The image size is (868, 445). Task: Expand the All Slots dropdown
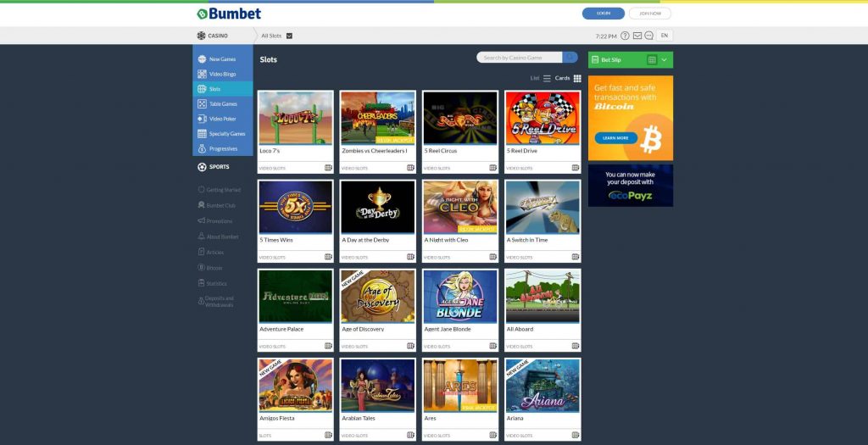coord(289,36)
